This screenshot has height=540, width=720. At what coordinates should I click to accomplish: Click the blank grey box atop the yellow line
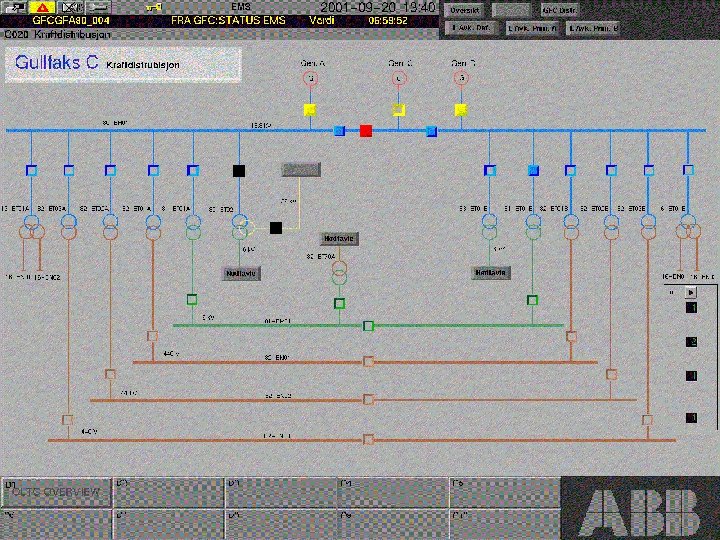(301, 170)
